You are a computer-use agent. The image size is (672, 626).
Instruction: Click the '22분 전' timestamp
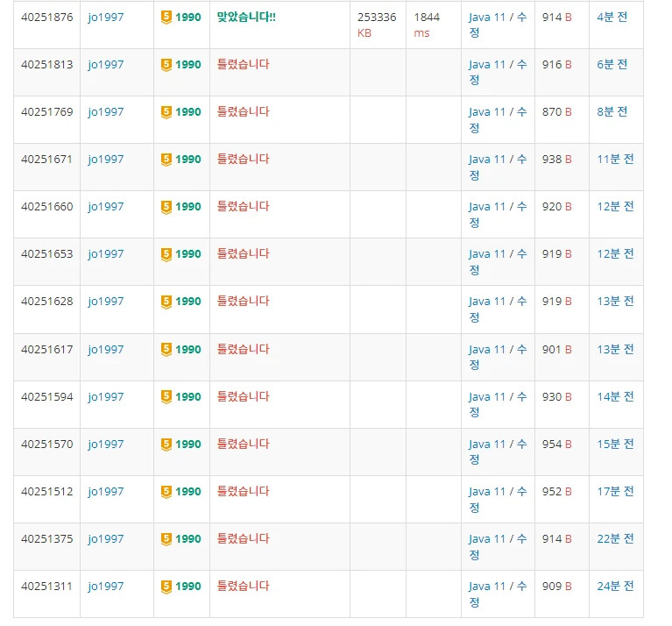click(x=615, y=539)
